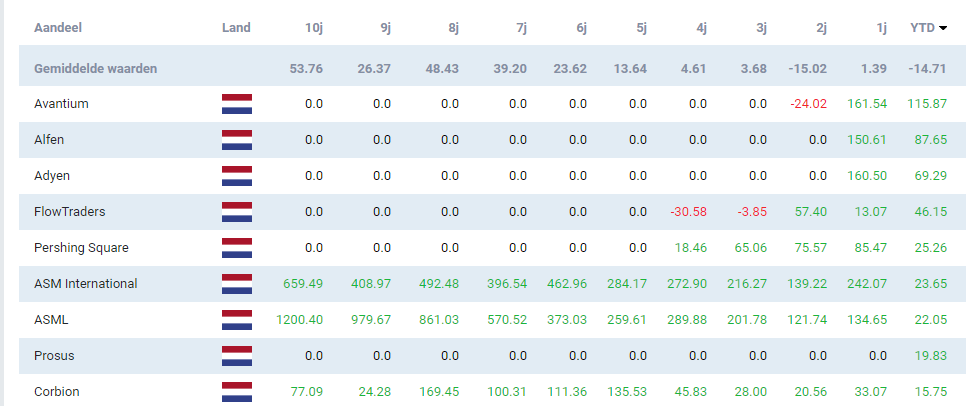Click the Gemiddelde waarden row label

tap(95, 68)
